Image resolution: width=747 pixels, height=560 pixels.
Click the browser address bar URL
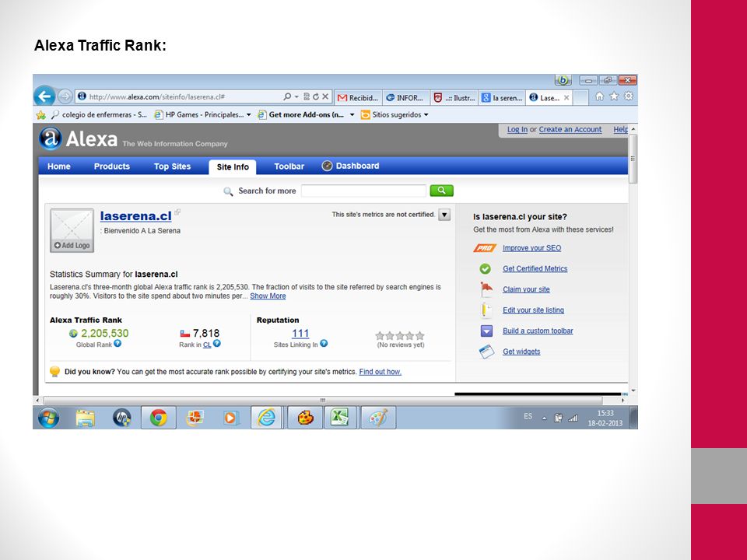coord(157,96)
